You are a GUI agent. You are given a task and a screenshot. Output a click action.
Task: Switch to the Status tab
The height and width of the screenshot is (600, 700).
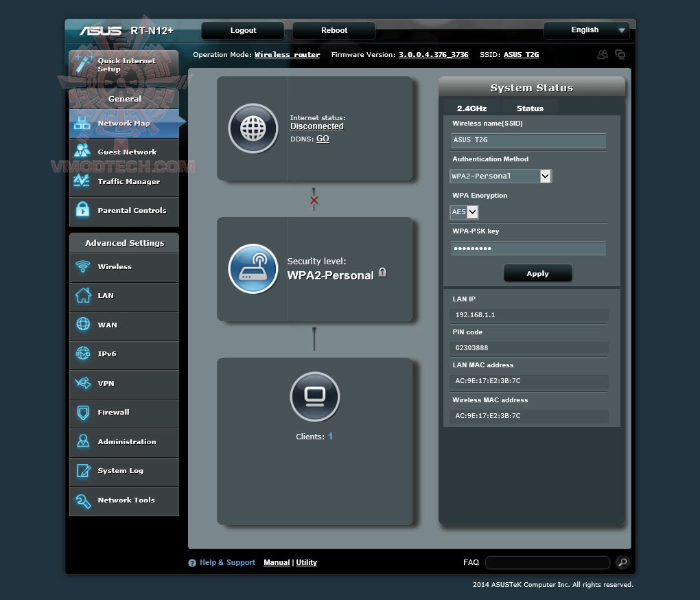[x=530, y=108]
